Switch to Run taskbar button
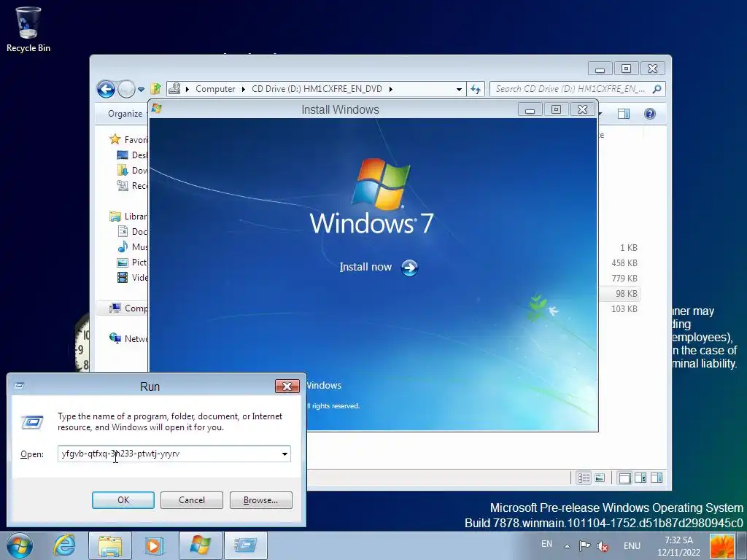The height and width of the screenshot is (560, 747). coord(245,545)
